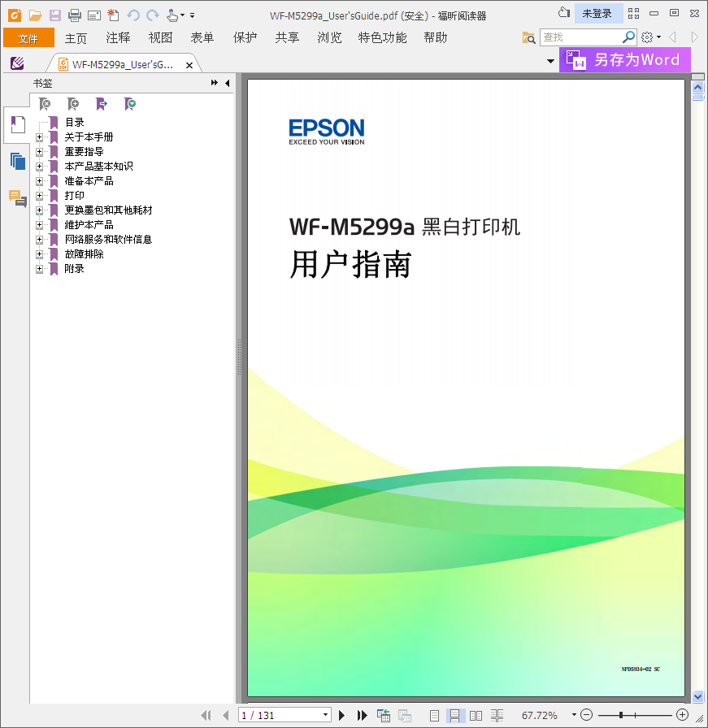Collapse the bookmarks panel with the left arrow
Image resolution: width=708 pixels, height=728 pixels.
tap(227, 83)
